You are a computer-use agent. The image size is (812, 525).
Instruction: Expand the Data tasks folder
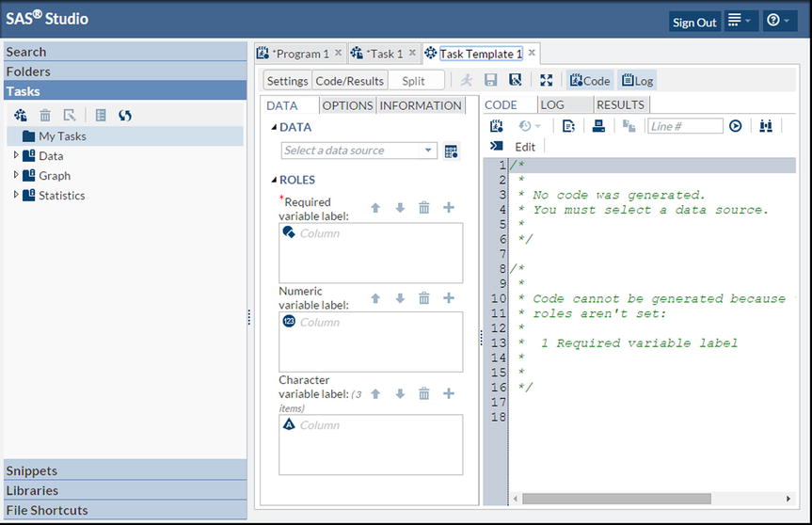point(16,155)
